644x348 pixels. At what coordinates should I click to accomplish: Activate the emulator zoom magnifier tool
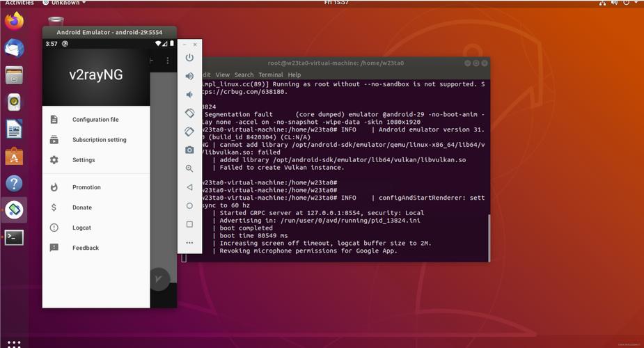tap(189, 168)
